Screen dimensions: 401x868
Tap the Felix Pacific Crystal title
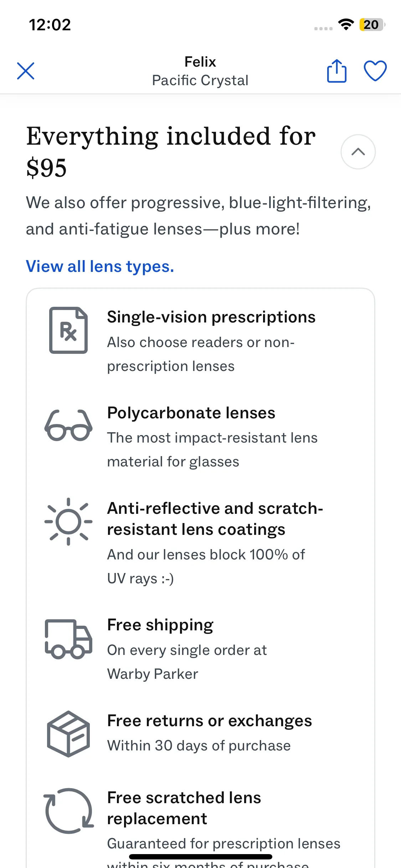[x=200, y=71]
